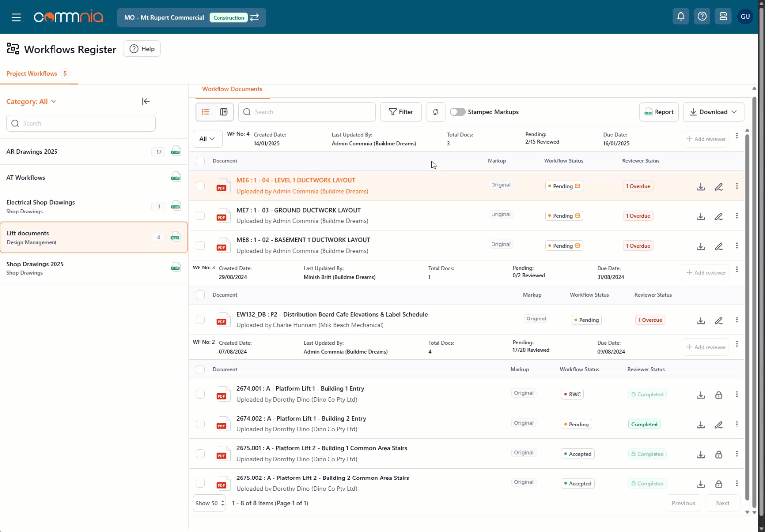Collapse the workflows sidebar panel

146,101
